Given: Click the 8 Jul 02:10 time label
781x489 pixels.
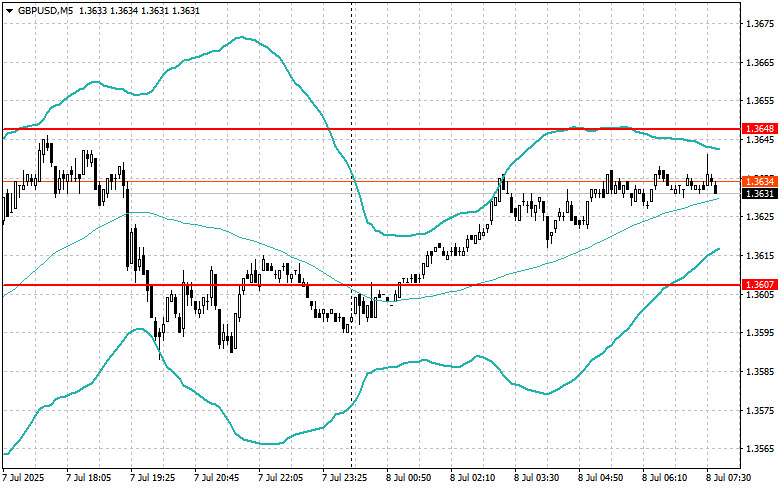Looking at the screenshot, I should coord(473,478).
